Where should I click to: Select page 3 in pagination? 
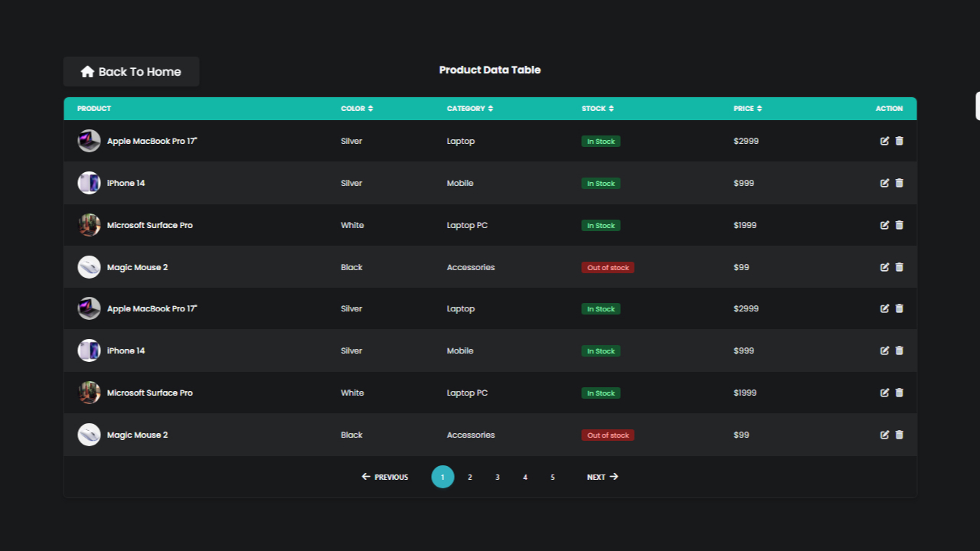point(498,478)
